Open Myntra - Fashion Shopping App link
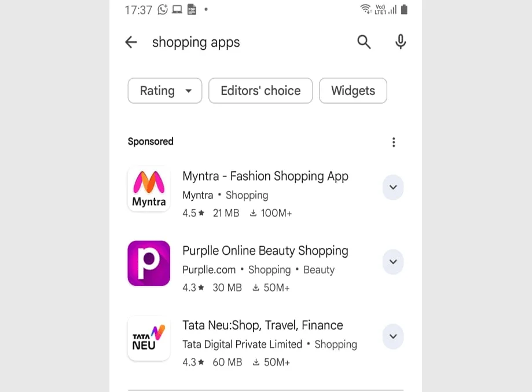This screenshot has height=392, width=532. [265, 176]
